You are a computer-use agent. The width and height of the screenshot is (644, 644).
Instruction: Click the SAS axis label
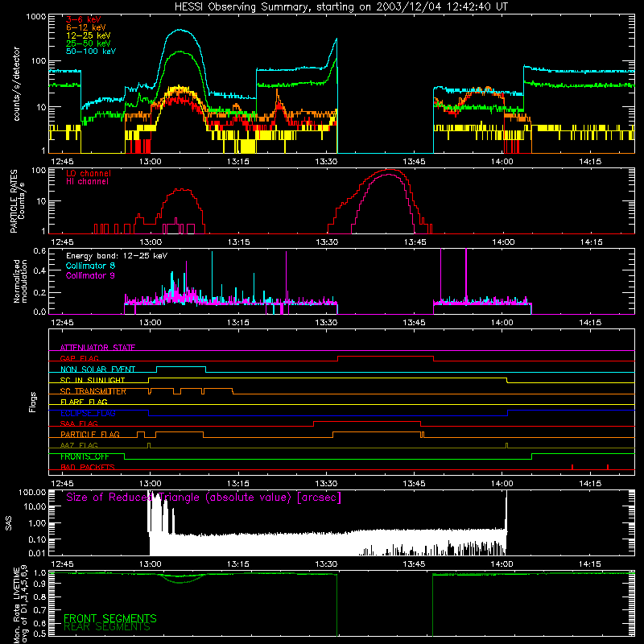[9, 523]
